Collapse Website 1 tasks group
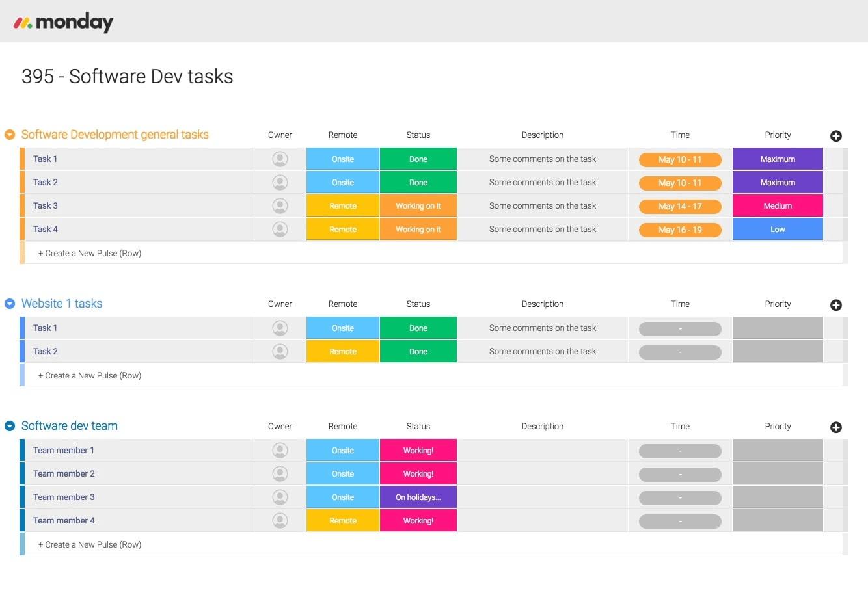The height and width of the screenshot is (595, 868). pos(10,304)
